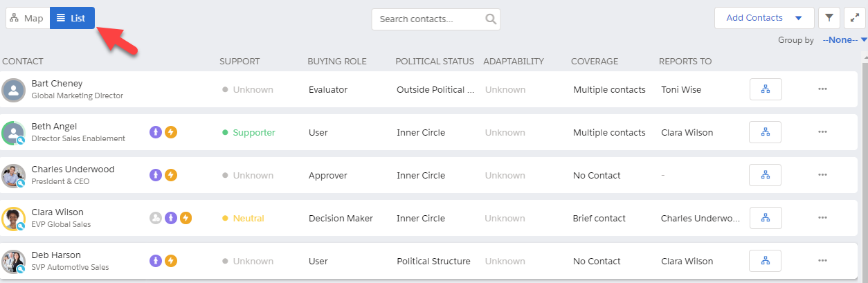This screenshot has height=283, width=868.
Task: Open org chart icon for Bart Cheney
Action: 766,89
